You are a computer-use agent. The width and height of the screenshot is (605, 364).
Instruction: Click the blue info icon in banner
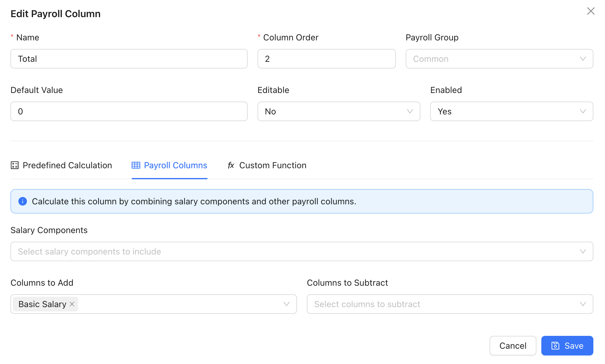coord(23,201)
